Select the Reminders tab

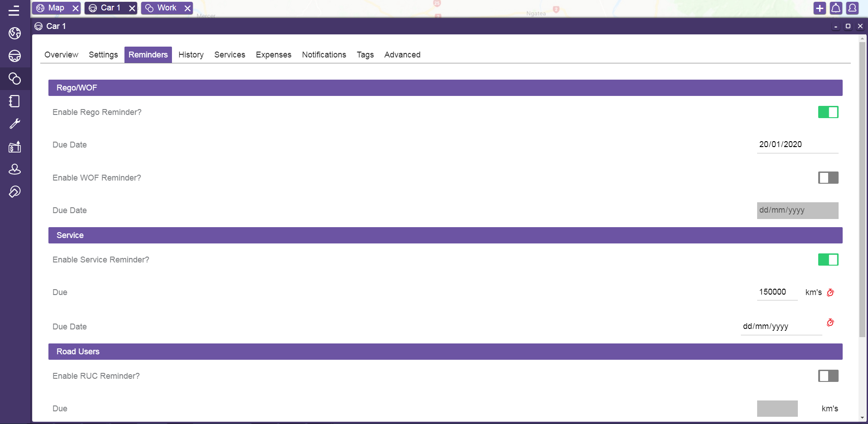coord(148,55)
